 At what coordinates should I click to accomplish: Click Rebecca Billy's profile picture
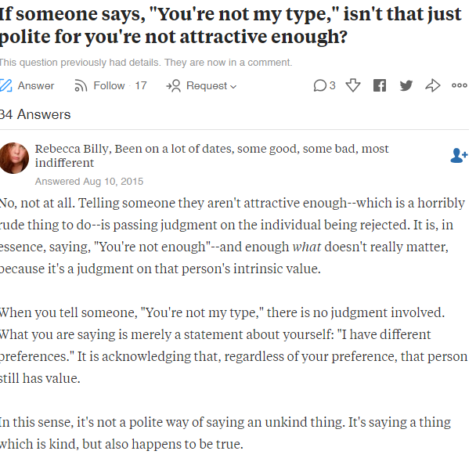pyautogui.click(x=14, y=157)
